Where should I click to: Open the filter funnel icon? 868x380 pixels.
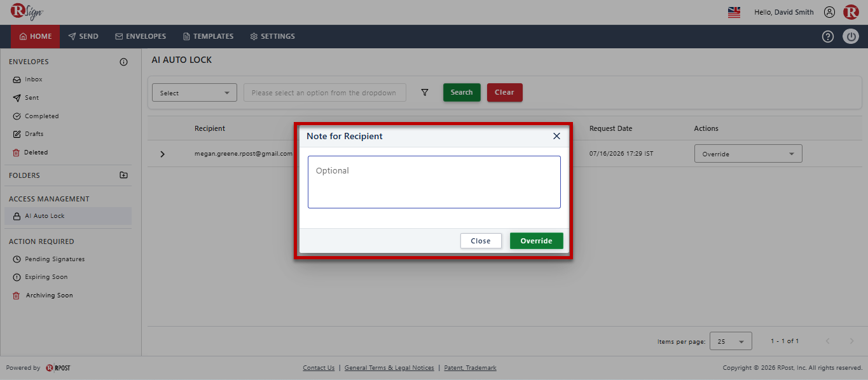[425, 92]
